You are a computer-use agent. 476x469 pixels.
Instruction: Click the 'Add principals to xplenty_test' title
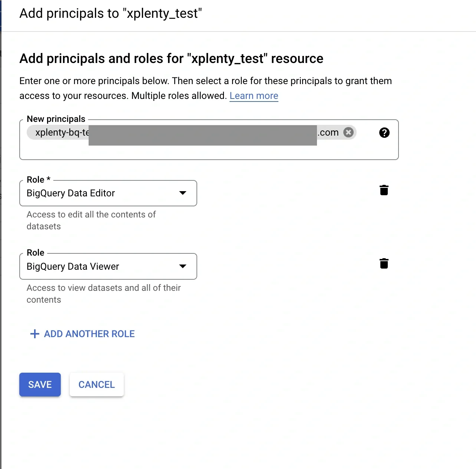coord(110,13)
